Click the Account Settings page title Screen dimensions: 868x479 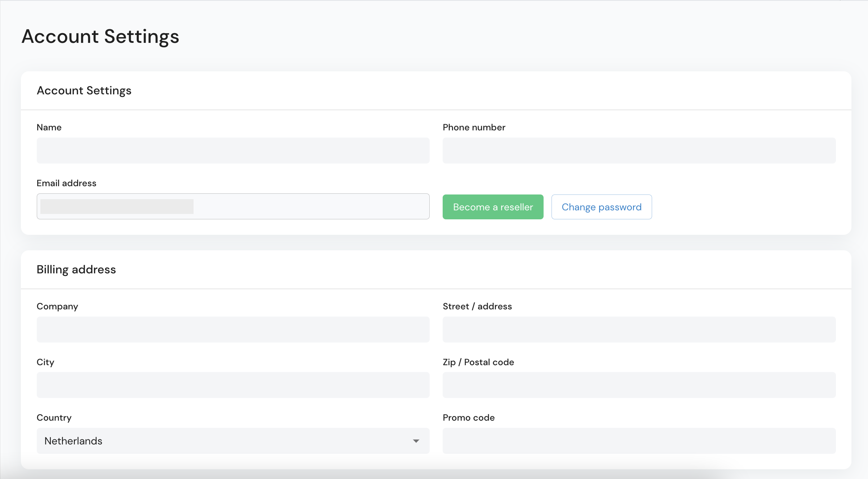[100, 36]
